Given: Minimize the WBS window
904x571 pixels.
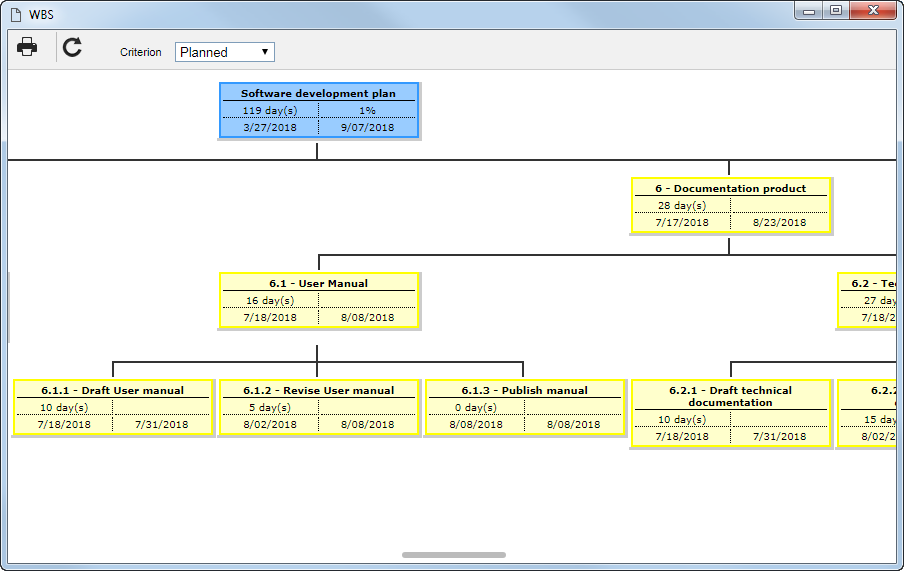Looking at the screenshot, I should [809, 11].
